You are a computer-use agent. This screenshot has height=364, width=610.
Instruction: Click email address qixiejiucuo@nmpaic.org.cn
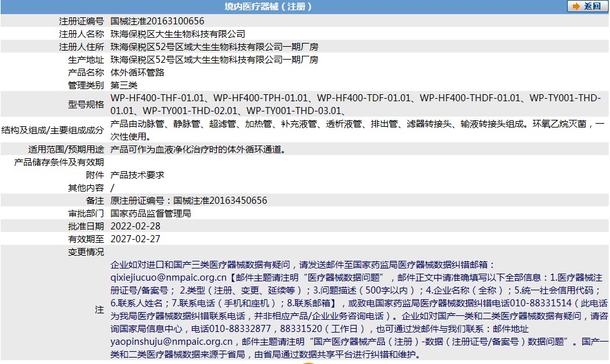coord(169,277)
